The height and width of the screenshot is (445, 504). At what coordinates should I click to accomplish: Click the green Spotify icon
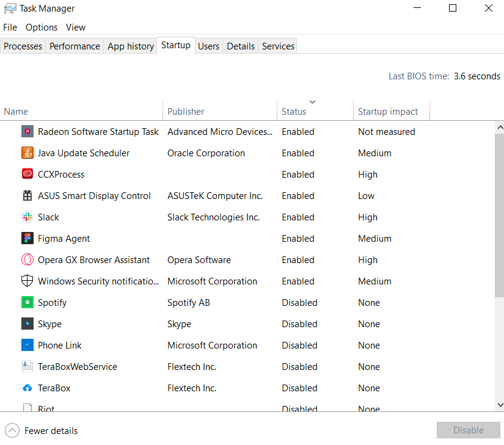[x=27, y=302]
